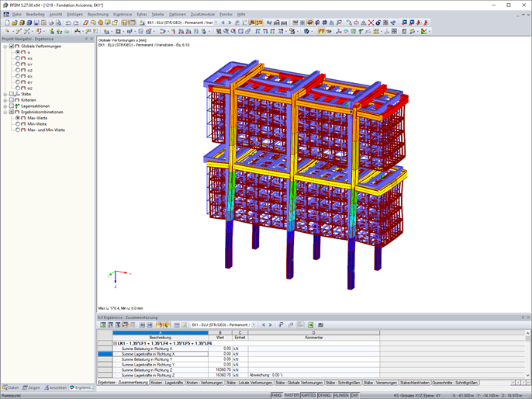
Task: Open main toolbar load case dropdown
Action: point(216,23)
